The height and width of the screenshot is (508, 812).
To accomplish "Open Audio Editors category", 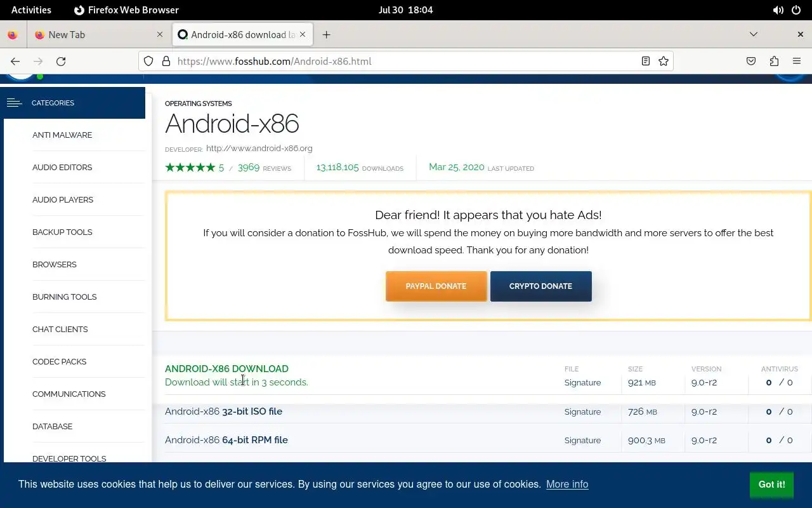I will pos(62,168).
